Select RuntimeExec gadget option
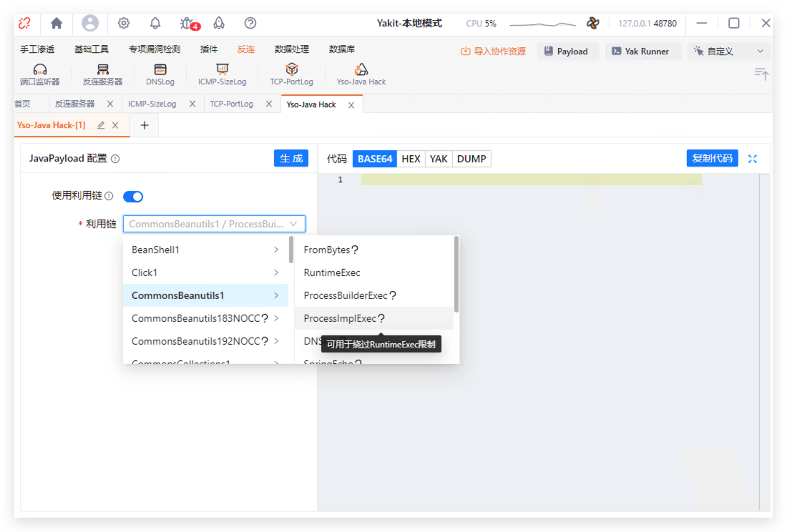 (374, 272)
